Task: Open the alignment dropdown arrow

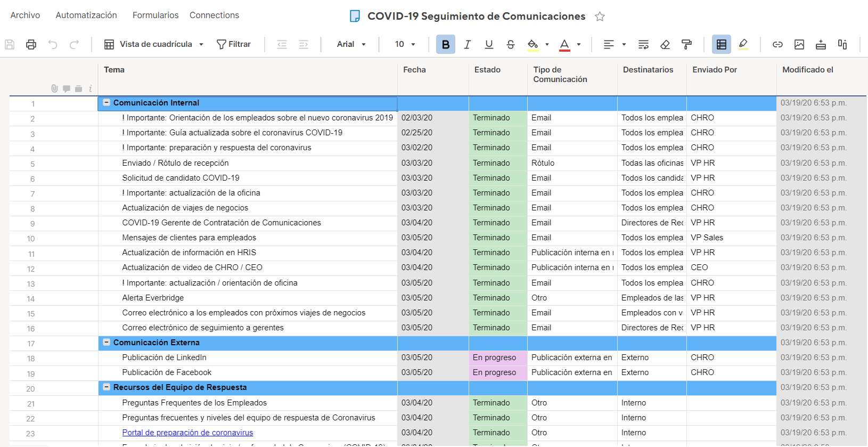Action: click(624, 45)
